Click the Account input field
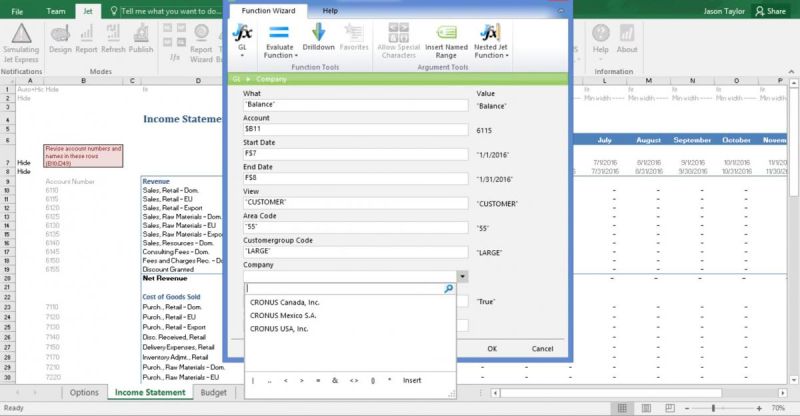 [x=356, y=129]
